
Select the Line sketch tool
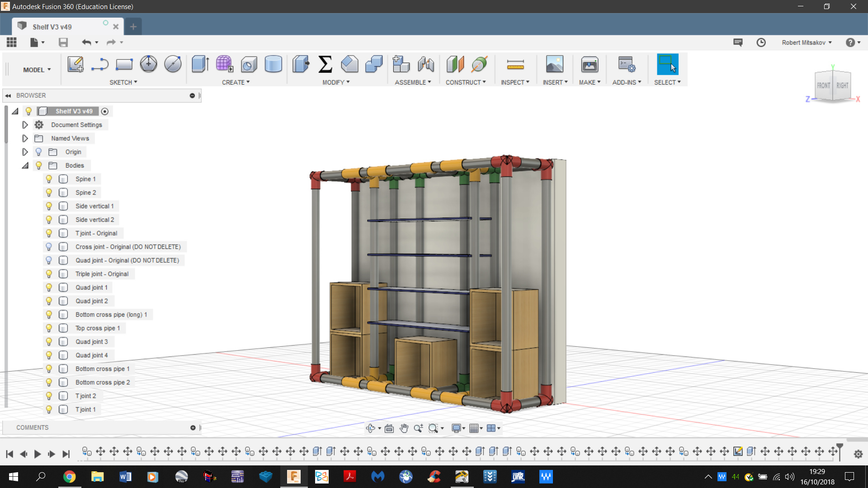click(99, 64)
